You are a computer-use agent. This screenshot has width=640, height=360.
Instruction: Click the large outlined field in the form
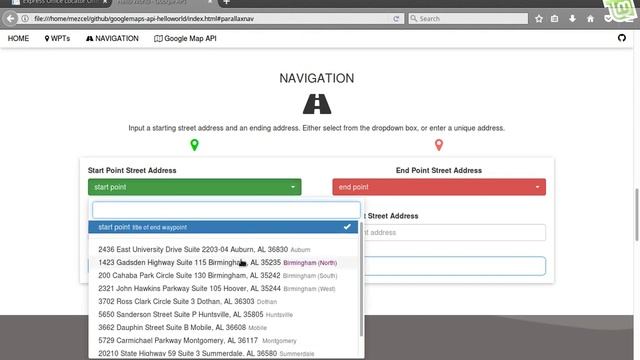455,266
